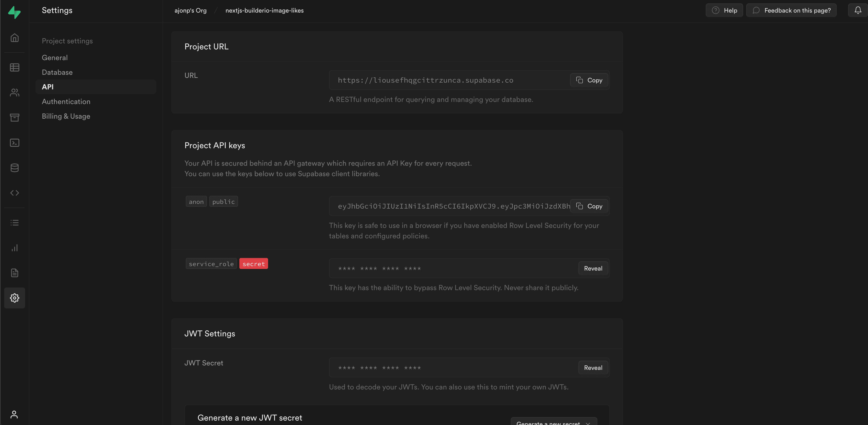The height and width of the screenshot is (425, 868).
Task: Open the Logs list icon
Action: 14,222
